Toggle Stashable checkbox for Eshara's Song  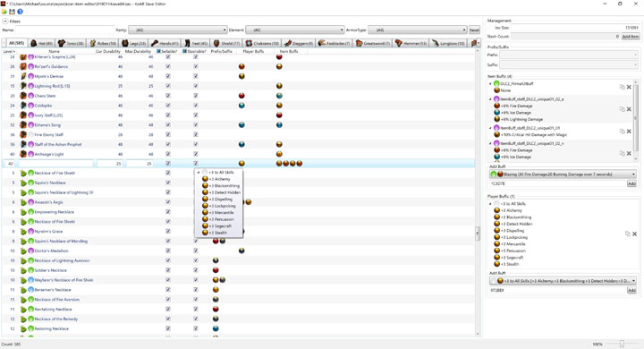click(x=196, y=125)
